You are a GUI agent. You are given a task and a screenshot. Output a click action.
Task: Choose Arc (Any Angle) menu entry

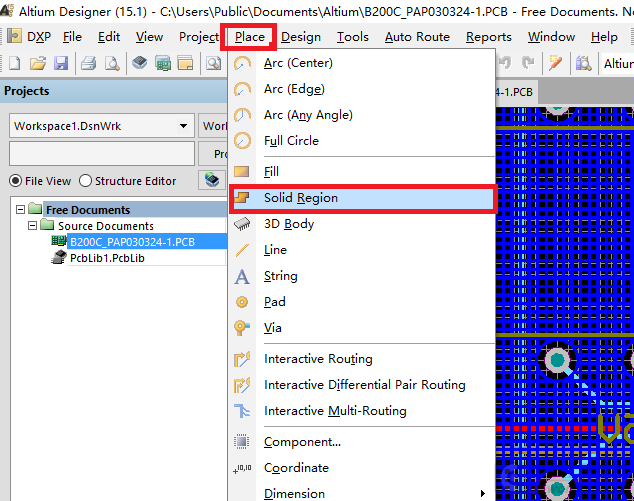[362, 115]
